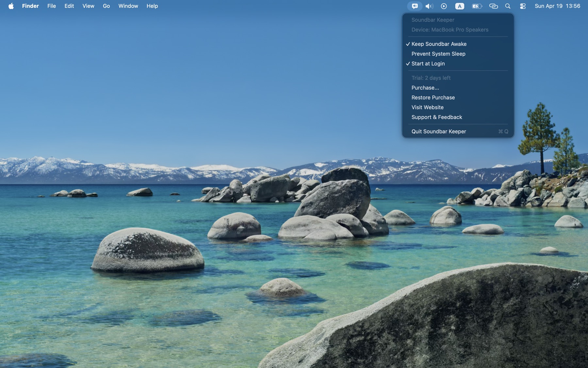Open the Apple menu
The height and width of the screenshot is (368, 588).
(11, 6)
